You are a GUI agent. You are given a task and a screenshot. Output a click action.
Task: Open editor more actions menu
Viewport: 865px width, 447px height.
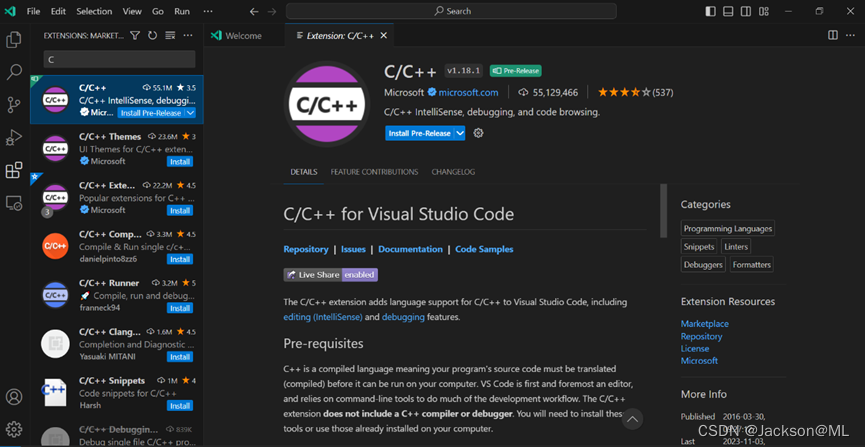(850, 35)
